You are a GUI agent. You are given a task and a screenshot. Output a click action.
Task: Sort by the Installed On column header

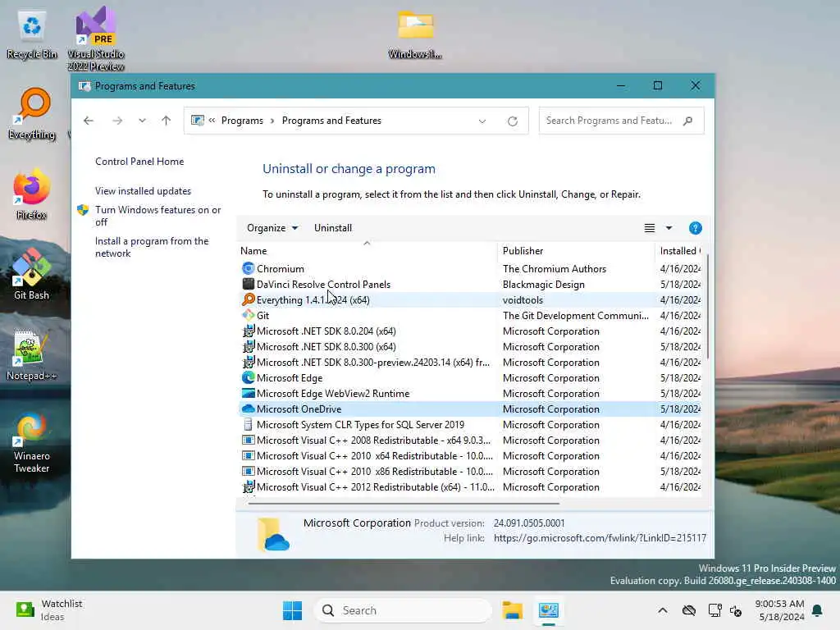coord(678,251)
